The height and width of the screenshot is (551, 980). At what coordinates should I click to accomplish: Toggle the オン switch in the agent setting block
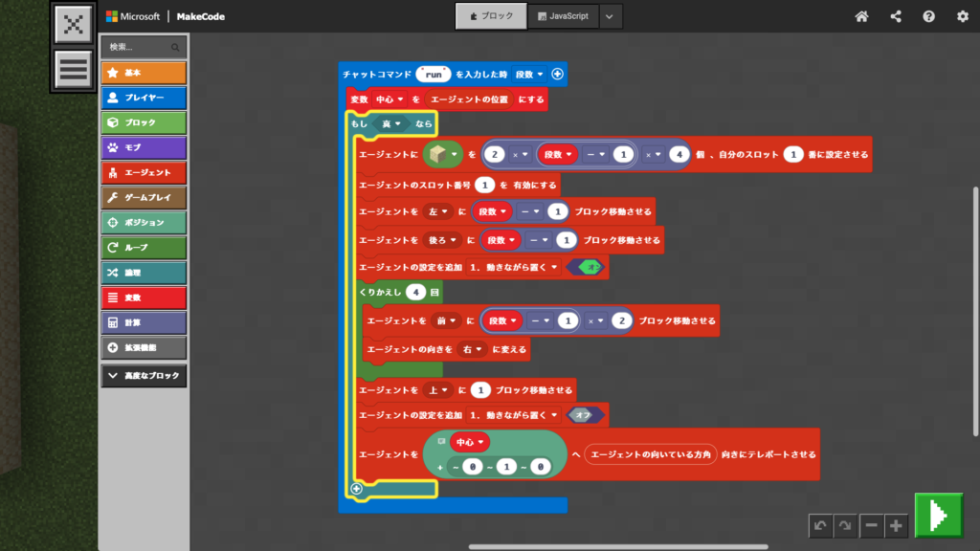tap(585, 269)
